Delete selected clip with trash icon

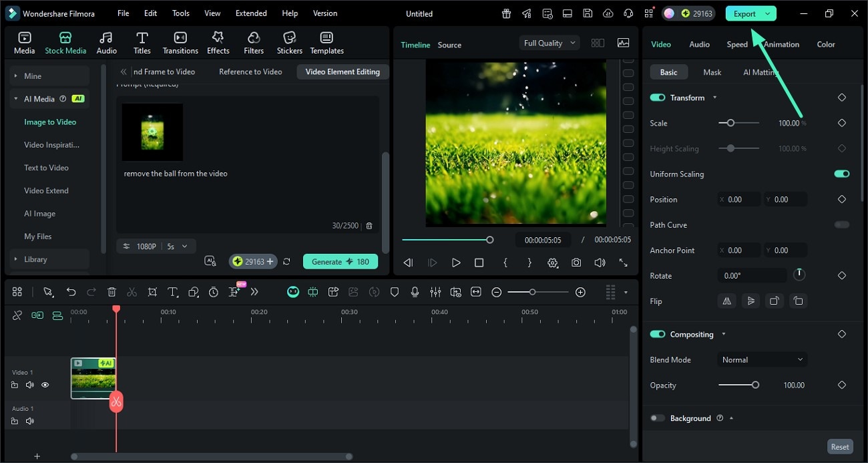tap(112, 292)
